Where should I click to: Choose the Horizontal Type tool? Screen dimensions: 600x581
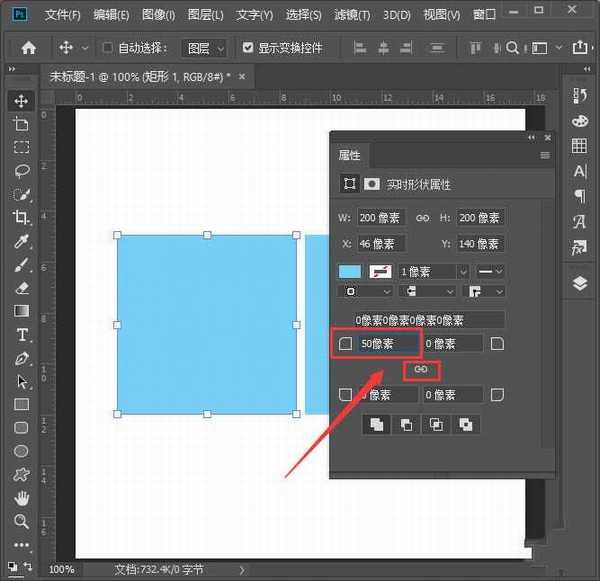coord(21,335)
